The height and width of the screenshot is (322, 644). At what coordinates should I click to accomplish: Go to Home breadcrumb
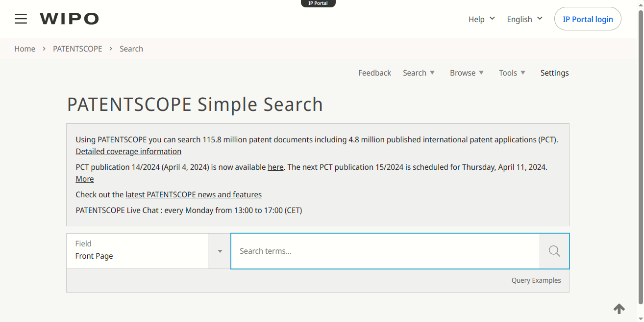25,49
